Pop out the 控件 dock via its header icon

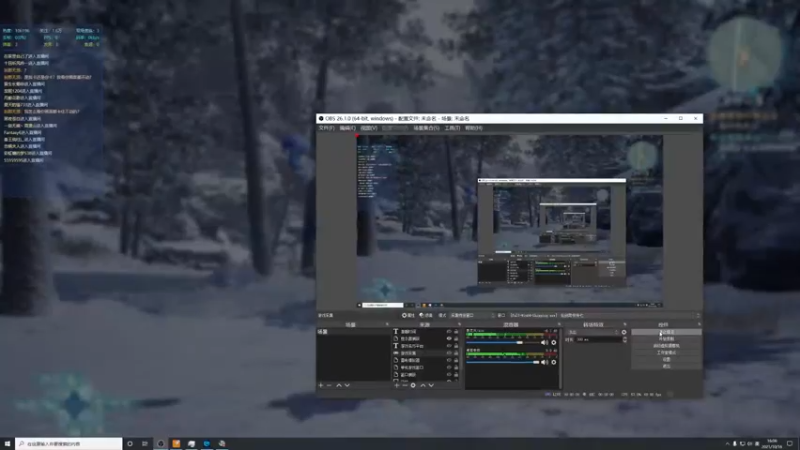coord(699,324)
